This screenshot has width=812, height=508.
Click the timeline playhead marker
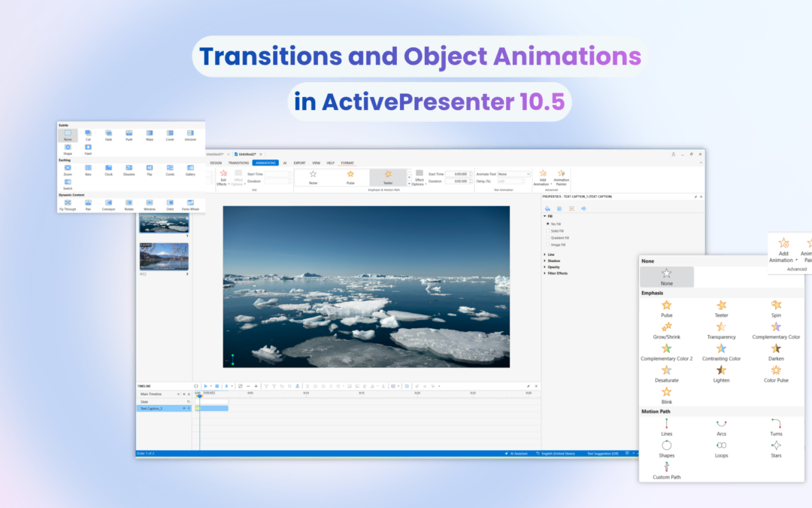coord(199,396)
